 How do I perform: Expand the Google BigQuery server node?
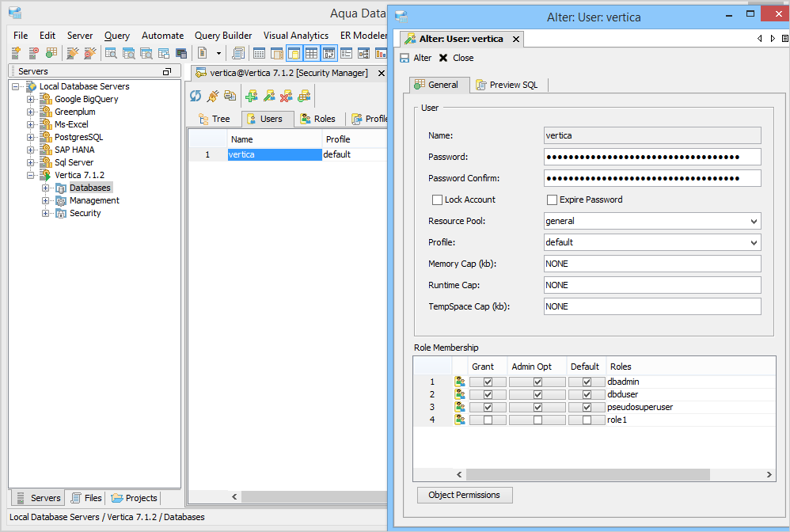[x=31, y=99]
